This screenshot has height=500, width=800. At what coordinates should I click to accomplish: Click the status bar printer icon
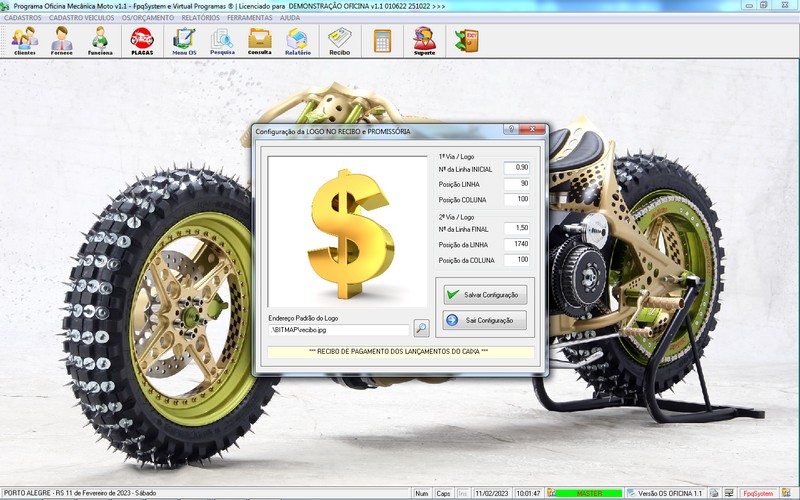[714, 493]
